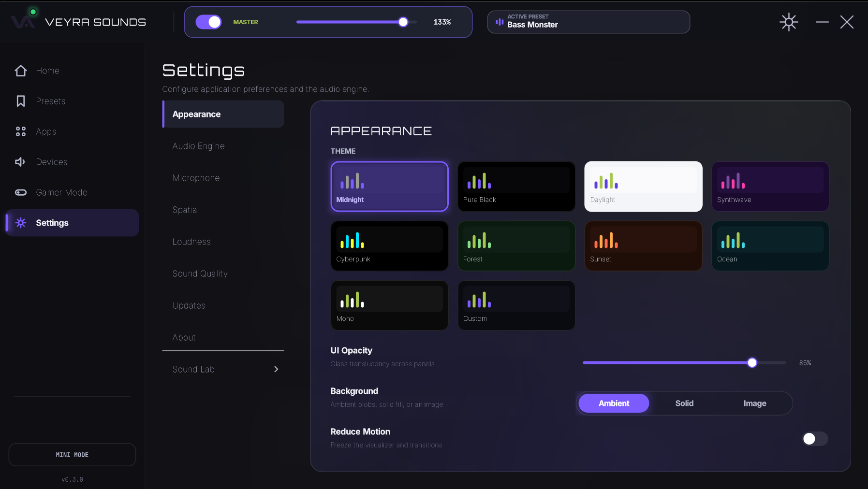Open the Loudness settings tab
Viewport: 868px width, 489px height.
point(223,242)
